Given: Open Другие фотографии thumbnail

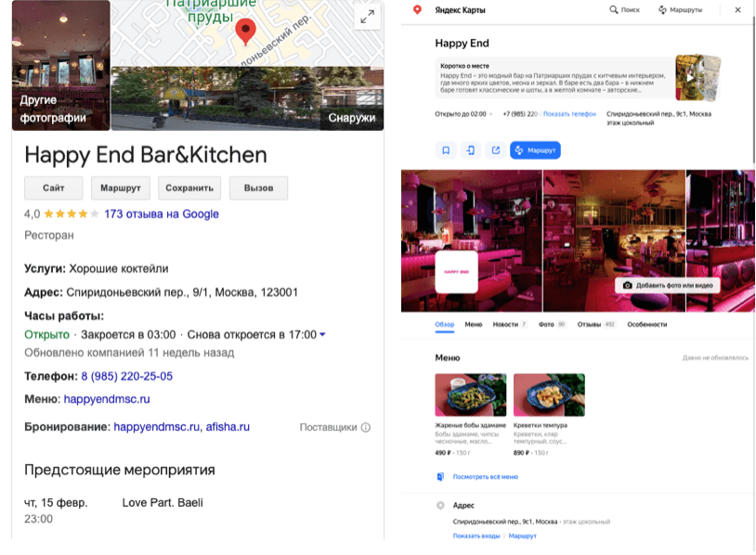Looking at the screenshot, I should 61,65.
